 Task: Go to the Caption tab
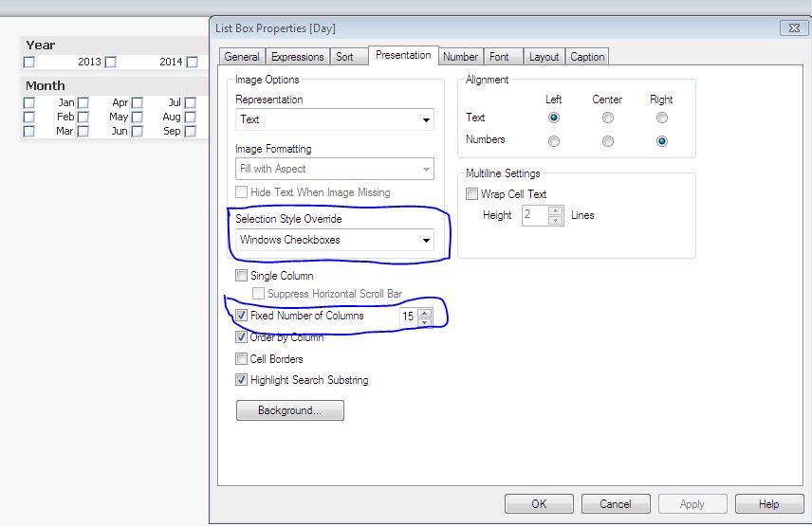(587, 57)
